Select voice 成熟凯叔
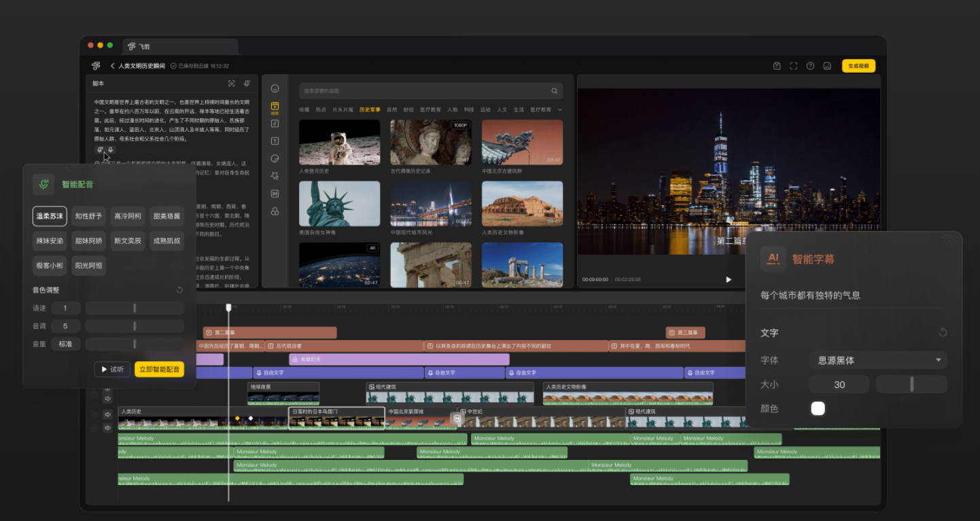980x521 pixels. 167,241
